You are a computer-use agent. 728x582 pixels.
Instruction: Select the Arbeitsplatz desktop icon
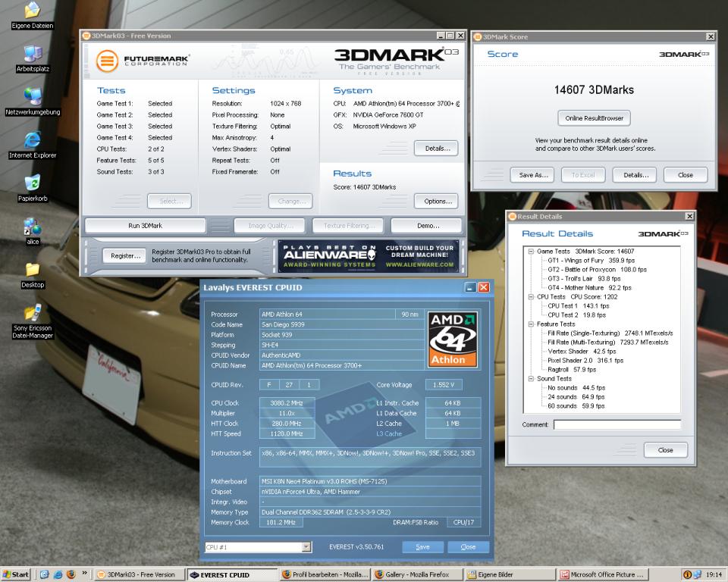point(33,58)
